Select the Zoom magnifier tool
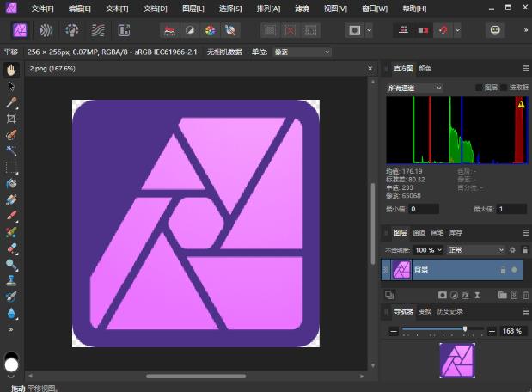 11,265
